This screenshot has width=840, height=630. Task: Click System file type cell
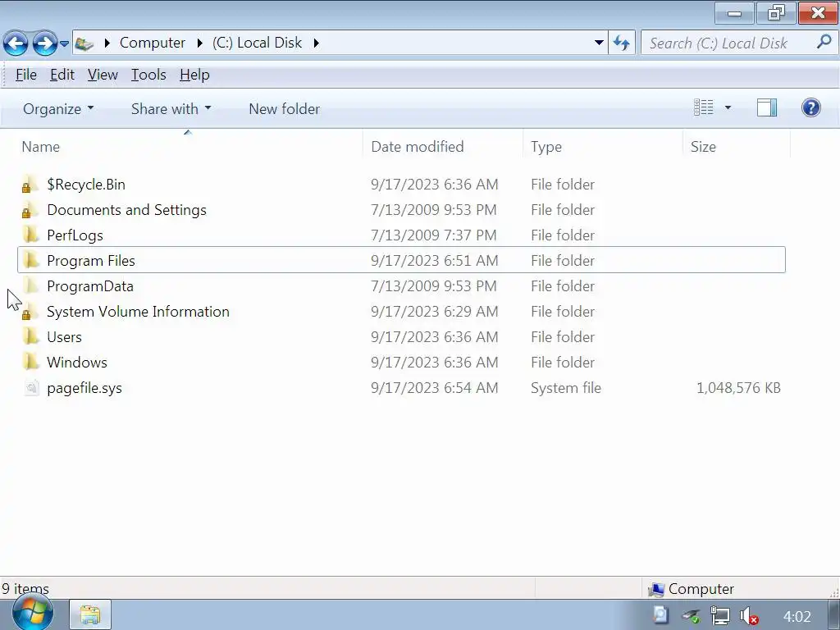point(566,388)
